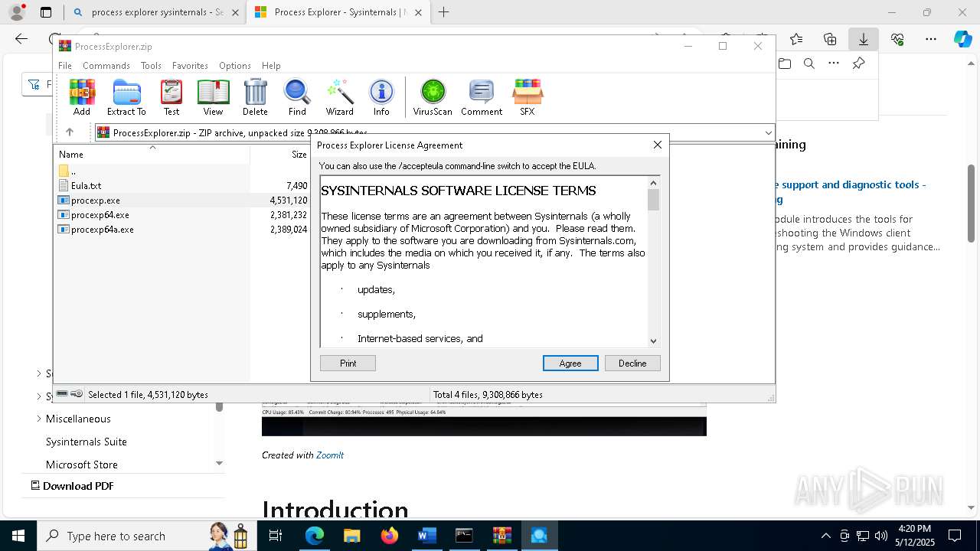Open the File menu in WinRAR
980x551 pixels.
click(x=65, y=66)
